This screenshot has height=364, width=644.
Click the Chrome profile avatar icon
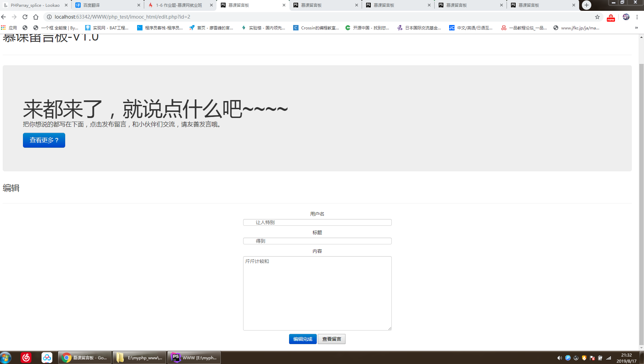click(x=625, y=17)
